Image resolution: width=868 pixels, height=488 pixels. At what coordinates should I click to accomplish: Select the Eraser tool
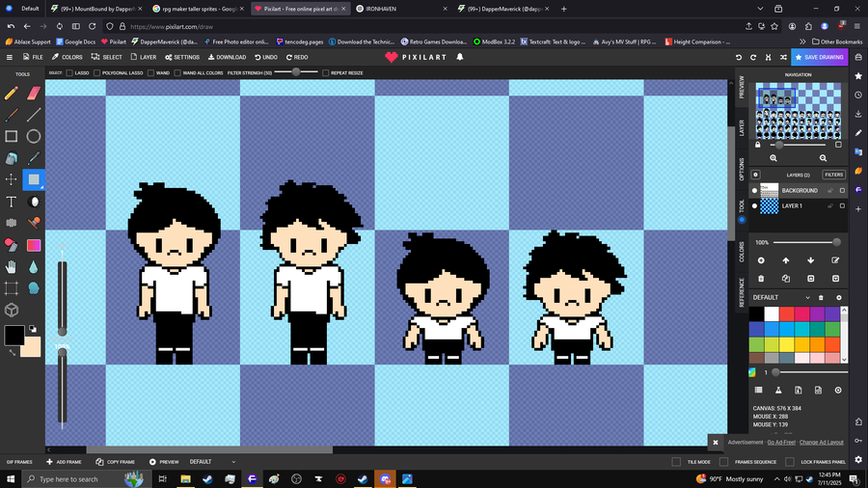click(x=34, y=93)
